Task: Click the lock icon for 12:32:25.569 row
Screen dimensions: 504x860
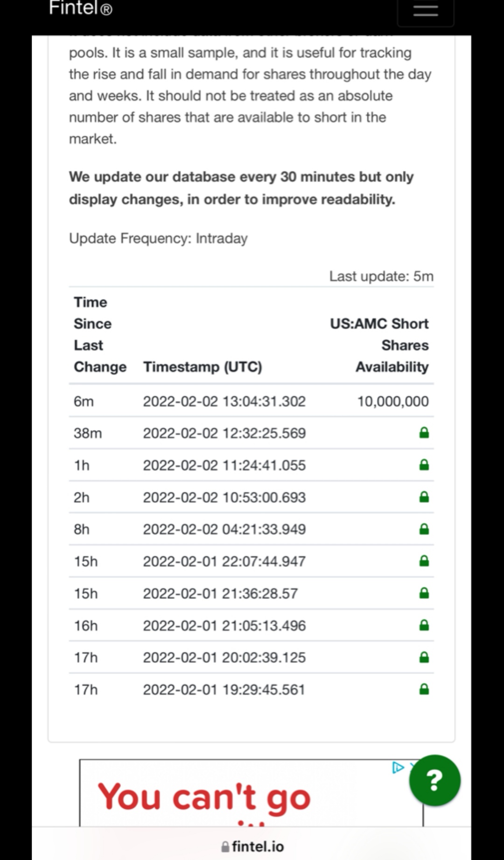Action: pos(424,433)
